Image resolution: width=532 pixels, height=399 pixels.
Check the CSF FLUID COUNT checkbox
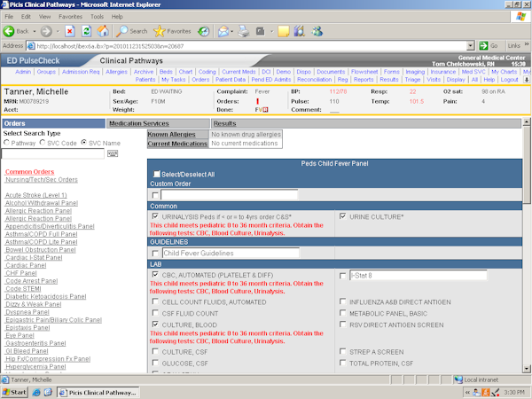(x=155, y=313)
